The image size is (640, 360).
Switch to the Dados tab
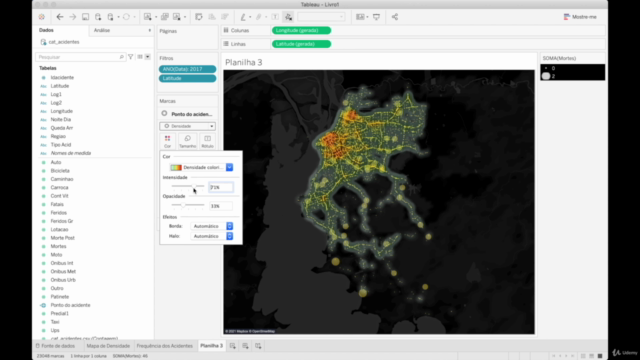47,30
